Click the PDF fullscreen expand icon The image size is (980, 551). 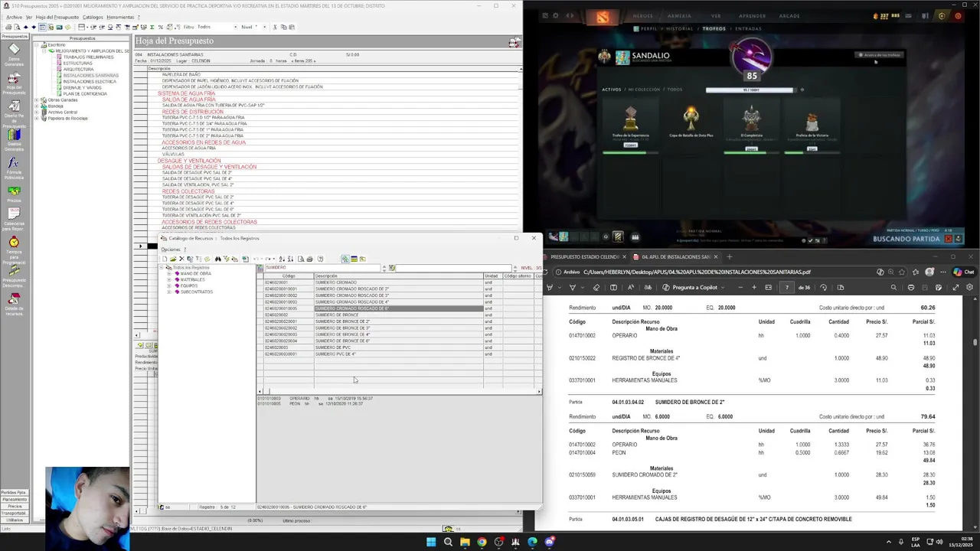tap(955, 287)
